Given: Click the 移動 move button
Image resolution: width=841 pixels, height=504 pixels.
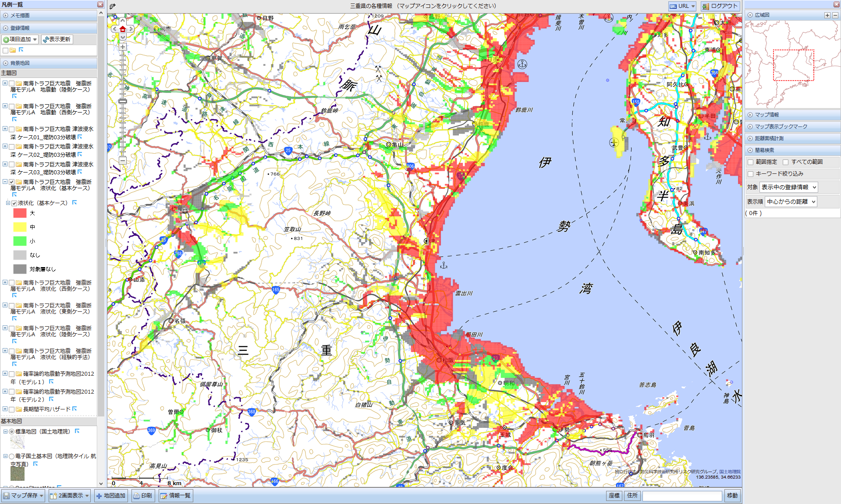Looking at the screenshot, I should [732, 496].
